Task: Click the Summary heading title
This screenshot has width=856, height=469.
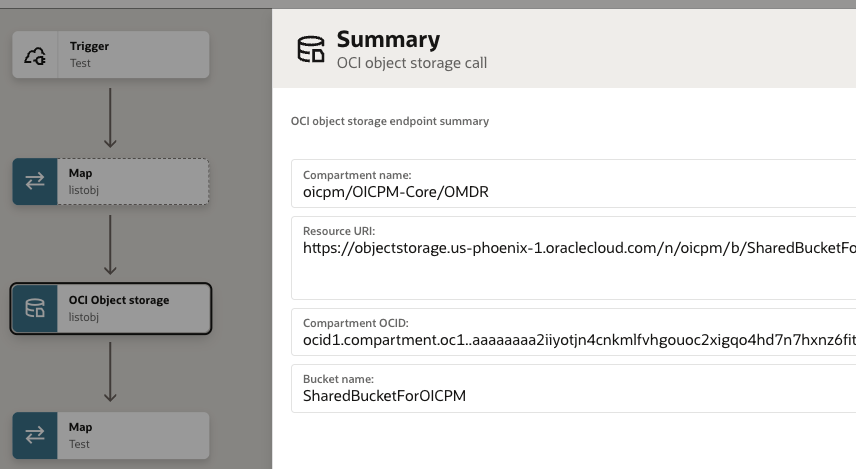Action: point(388,40)
